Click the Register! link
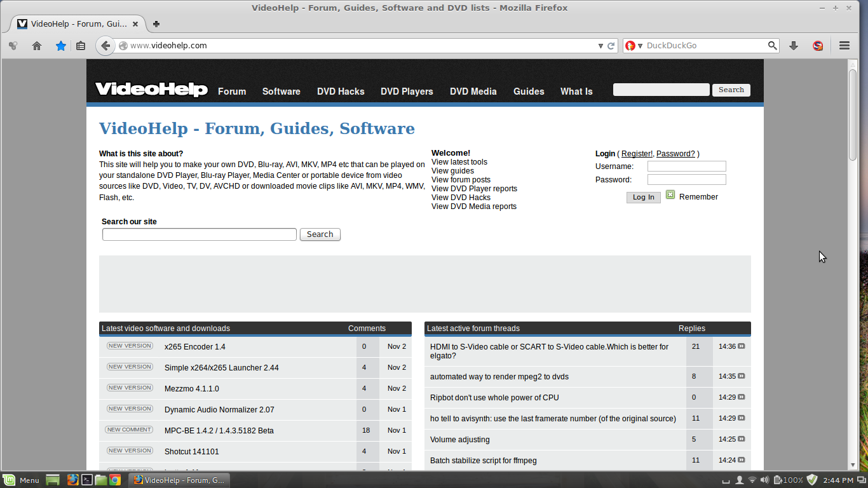The height and width of the screenshot is (488, 868). click(x=637, y=154)
